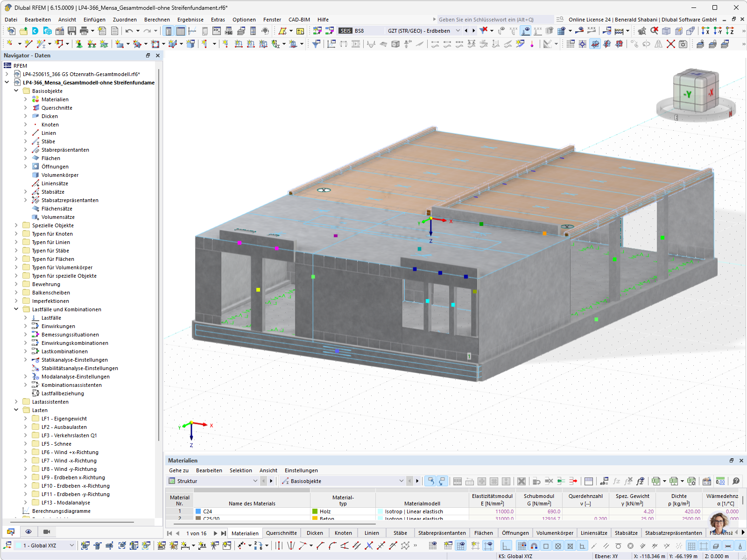Viewport: 747px width, 560px height.
Task: Toggle the Tables panel icon
Action: pyautogui.click(x=181, y=31)
